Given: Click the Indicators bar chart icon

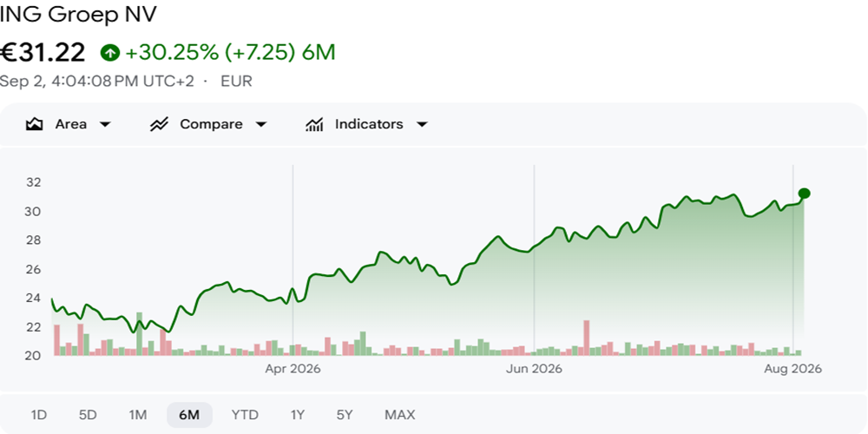Looking at the screenshot, I should [314, 124].
